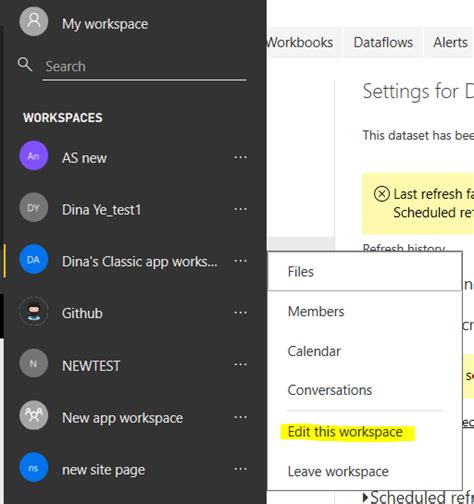Select the NEWTEST avatar icon
Screen dimensions: 474x504
(33, 363)
